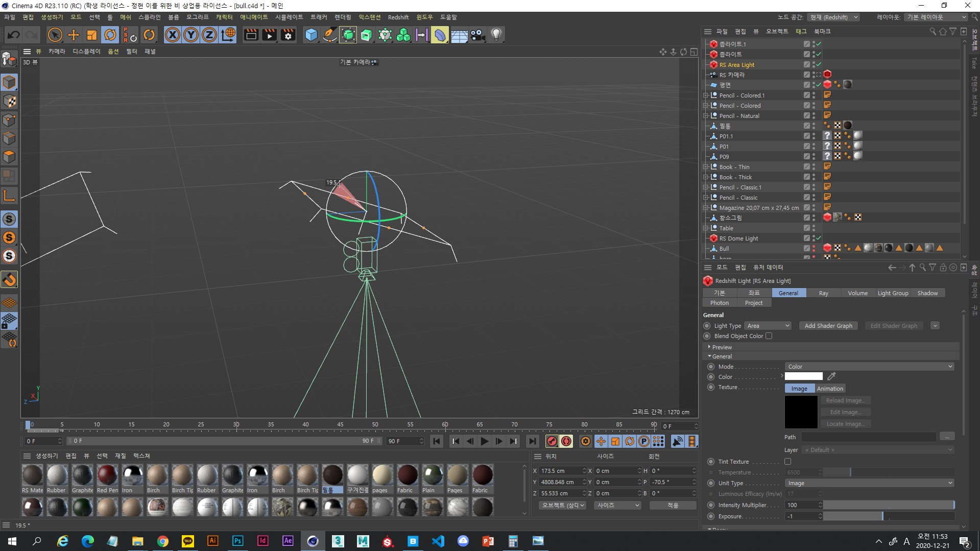Click Add Shader Graph button
Viewport: 980px width, 551px height.
[x=828, y=326]
